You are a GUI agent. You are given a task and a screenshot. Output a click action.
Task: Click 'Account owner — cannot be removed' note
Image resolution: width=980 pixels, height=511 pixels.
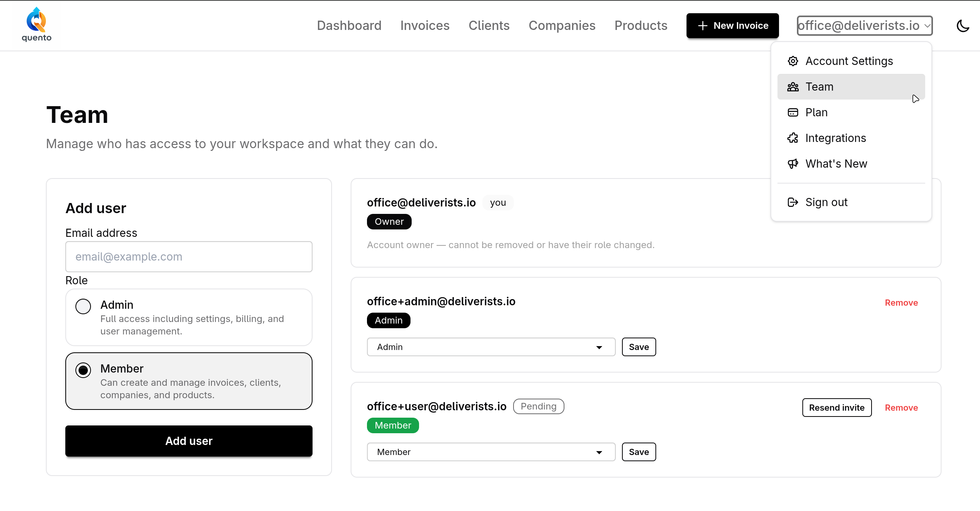point(511,245)
